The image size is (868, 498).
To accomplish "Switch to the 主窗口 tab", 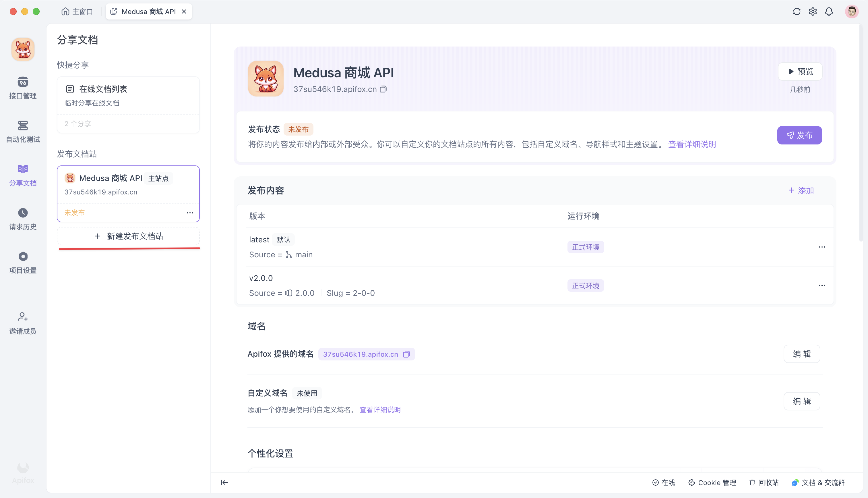I will pos(77,11).
